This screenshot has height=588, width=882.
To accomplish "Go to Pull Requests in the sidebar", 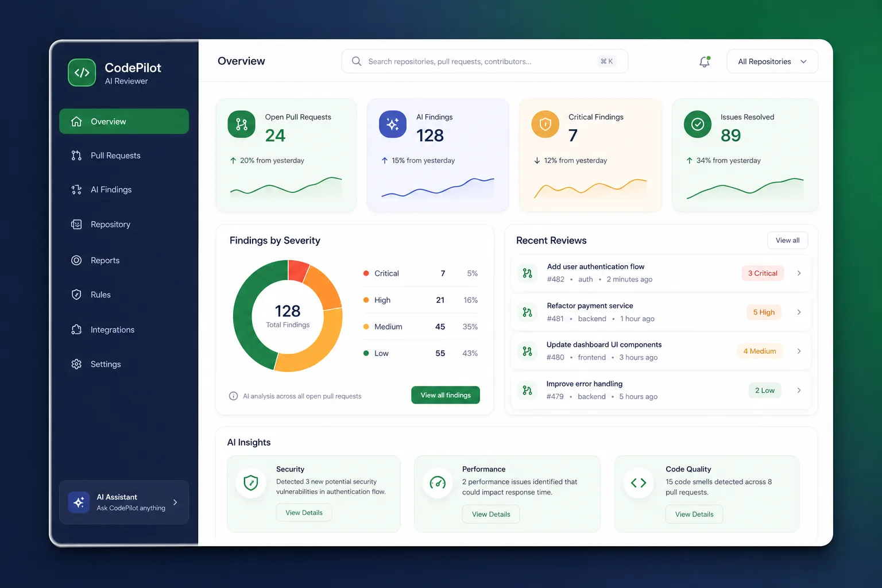I will 124,156.
